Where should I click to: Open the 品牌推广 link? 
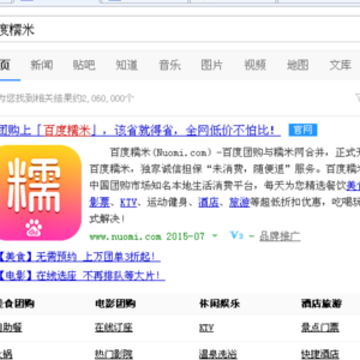[280, 236]
